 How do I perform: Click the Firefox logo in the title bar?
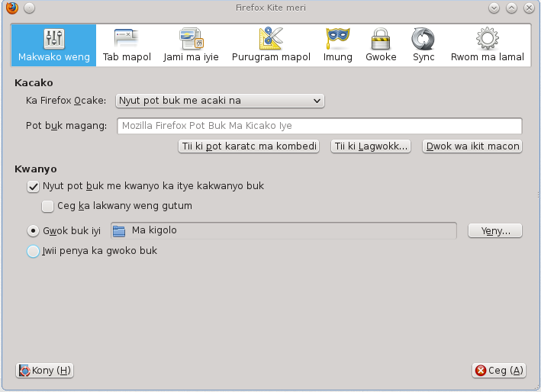[12, 8]
